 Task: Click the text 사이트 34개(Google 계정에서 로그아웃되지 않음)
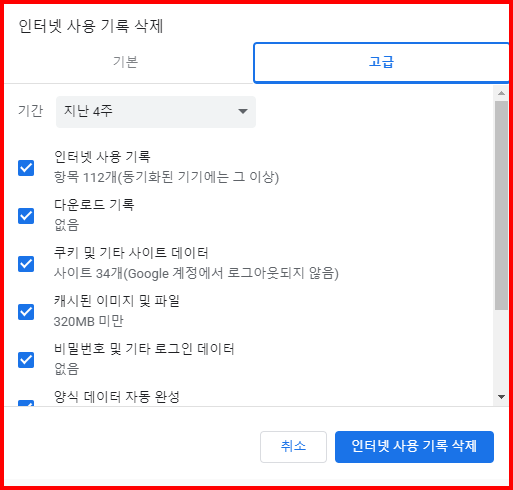[x=196, y=273]
